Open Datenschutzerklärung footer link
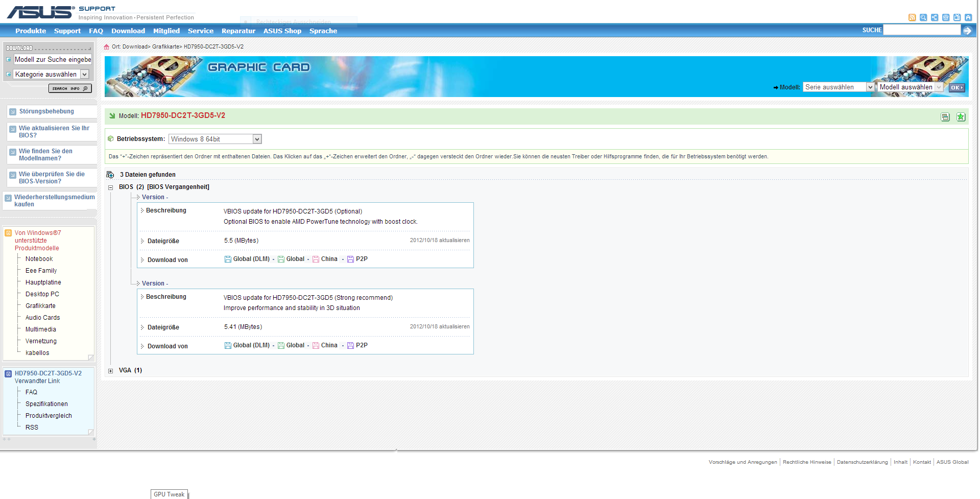Screen dimensions: 980x499 click(862, 462)
